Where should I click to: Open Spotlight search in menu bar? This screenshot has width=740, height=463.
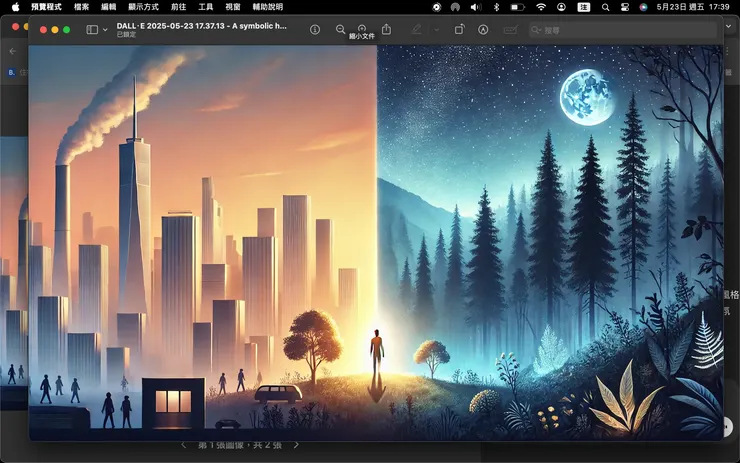coord(605,7)
